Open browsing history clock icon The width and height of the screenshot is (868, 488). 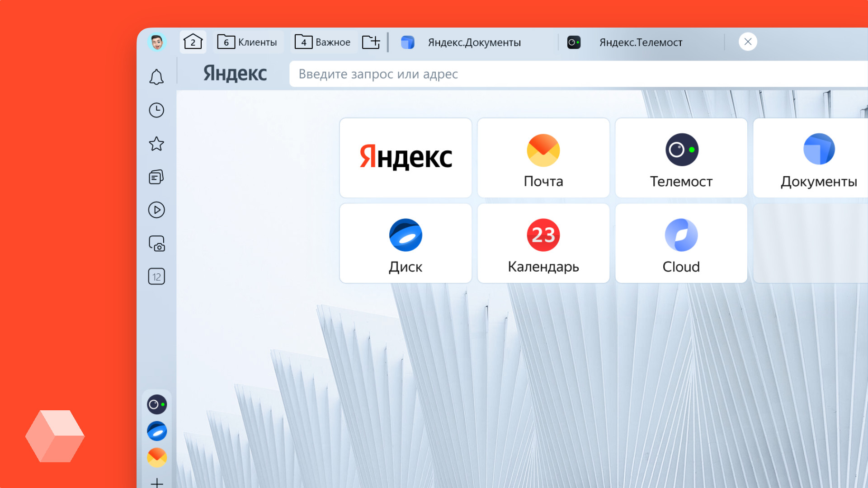(156, 110)
